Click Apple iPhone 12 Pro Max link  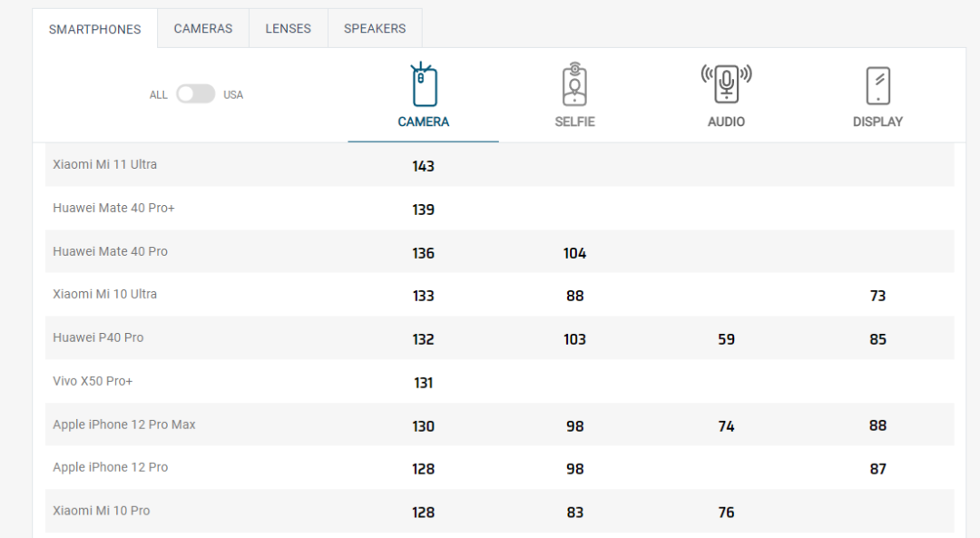click(124, 425)
